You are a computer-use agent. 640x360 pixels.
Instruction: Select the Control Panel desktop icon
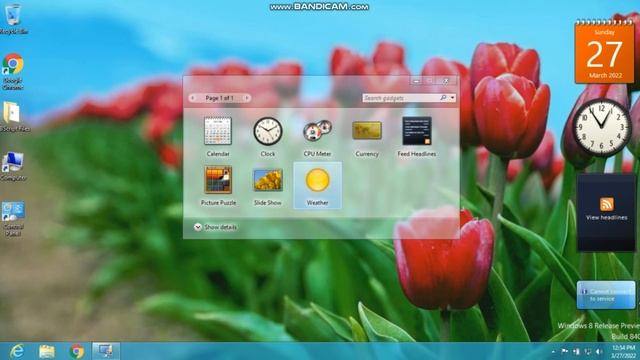[x=13, y=219]
